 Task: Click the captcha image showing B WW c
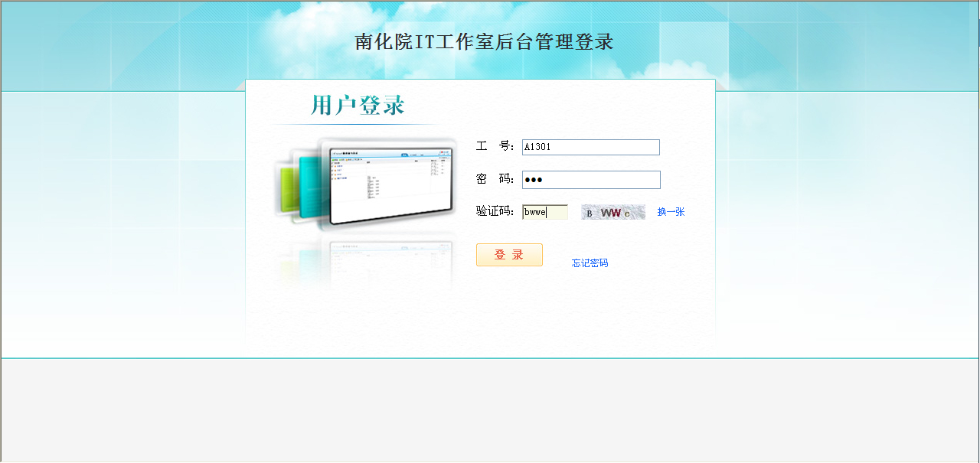pyautogui.click(x=612, y=213)
